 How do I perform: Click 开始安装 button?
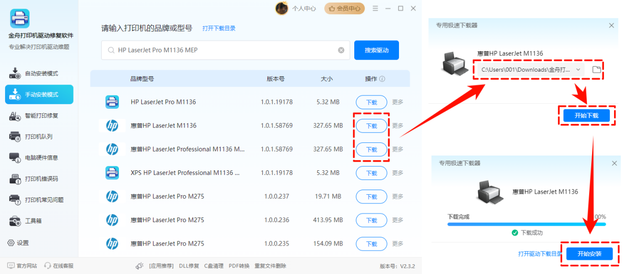tap(589, 253)
